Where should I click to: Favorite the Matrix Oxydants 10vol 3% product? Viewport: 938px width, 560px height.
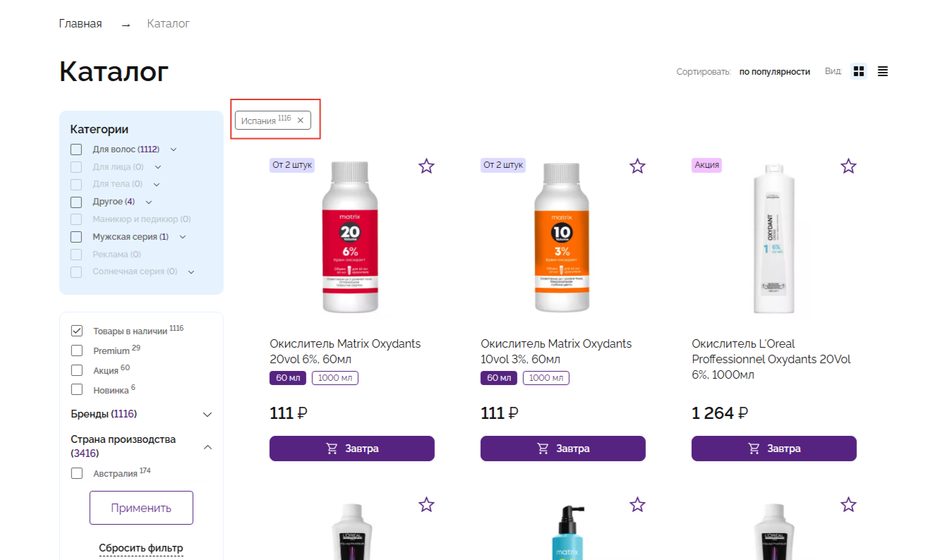click(x=637, y=166)
